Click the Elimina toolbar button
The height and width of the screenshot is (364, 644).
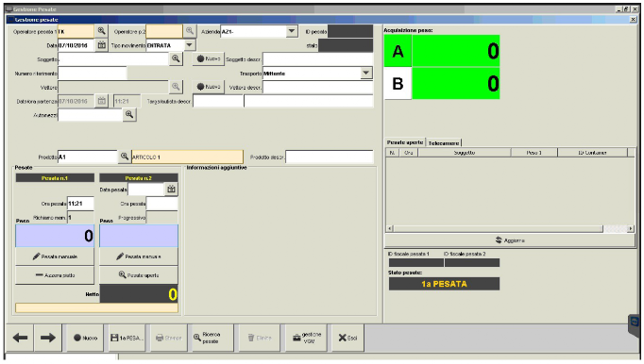260,338
